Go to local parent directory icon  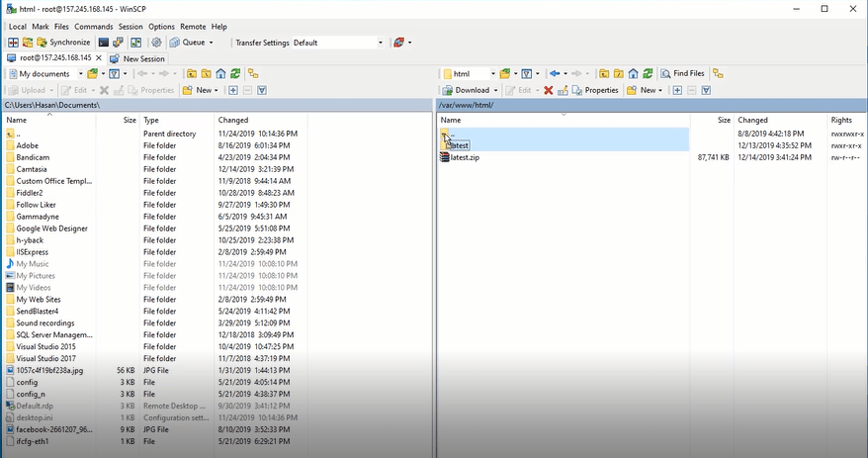[x=192, y=73]
